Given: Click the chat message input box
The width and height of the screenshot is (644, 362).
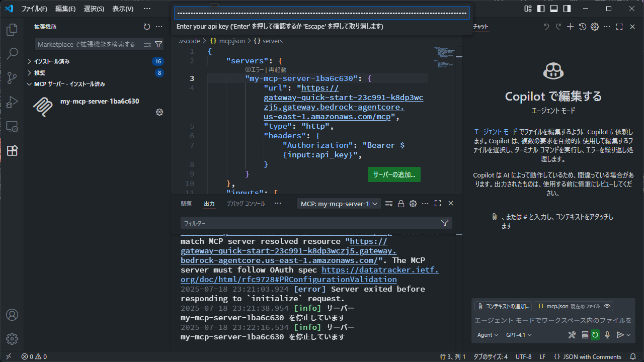Looking at the screenshot, I should click(553, 320).
